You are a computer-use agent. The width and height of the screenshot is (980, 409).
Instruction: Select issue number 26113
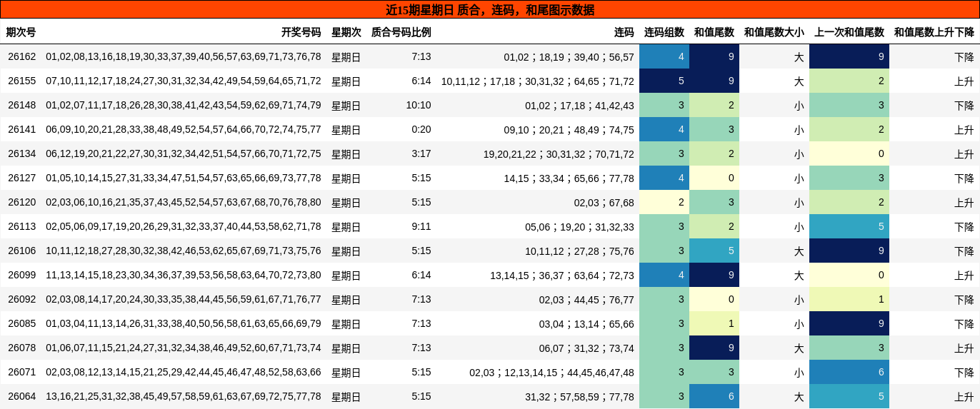tap(21, 226)
